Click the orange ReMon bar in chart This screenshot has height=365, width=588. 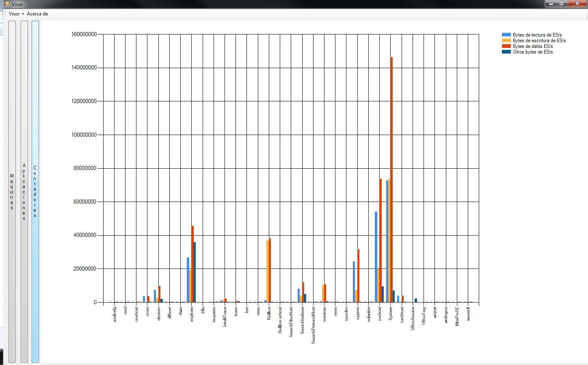[x=268, y=271]
